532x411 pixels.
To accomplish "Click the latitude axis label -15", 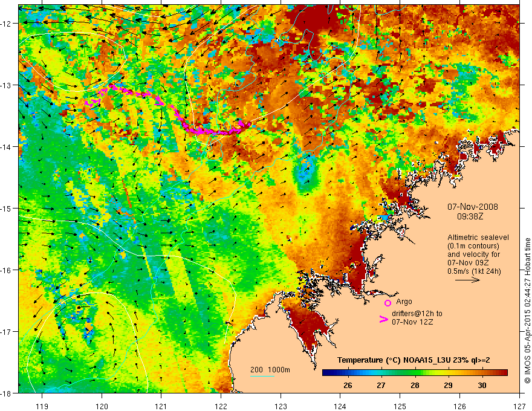I will pyautogui.click(x=6, y=208).
